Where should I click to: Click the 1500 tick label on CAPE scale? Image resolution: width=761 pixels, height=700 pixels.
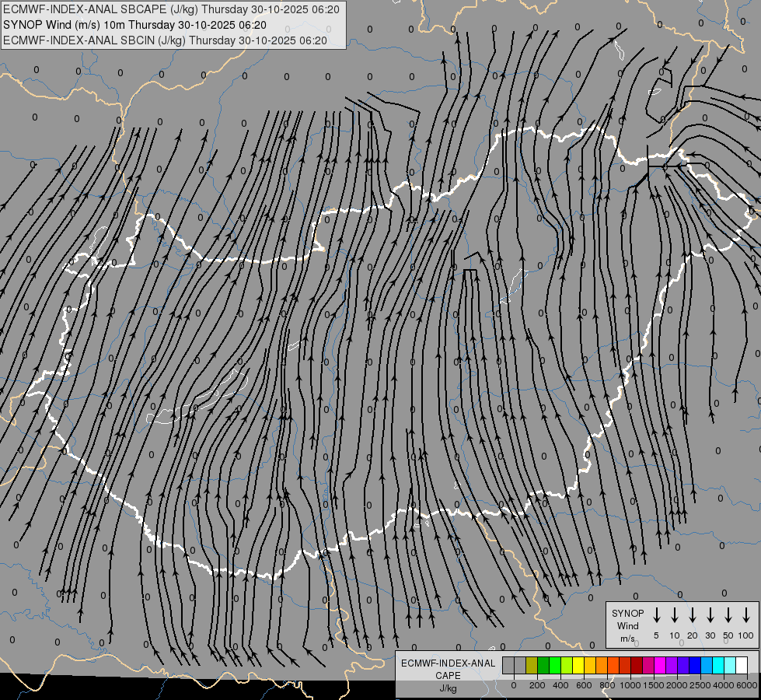tap(653, 685)
